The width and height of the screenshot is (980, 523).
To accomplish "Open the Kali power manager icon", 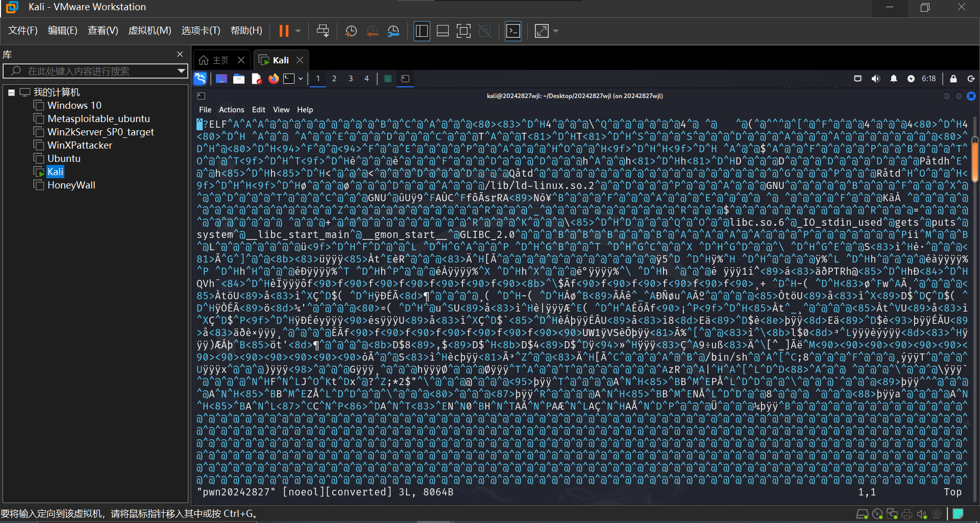I will pos(911,79).
